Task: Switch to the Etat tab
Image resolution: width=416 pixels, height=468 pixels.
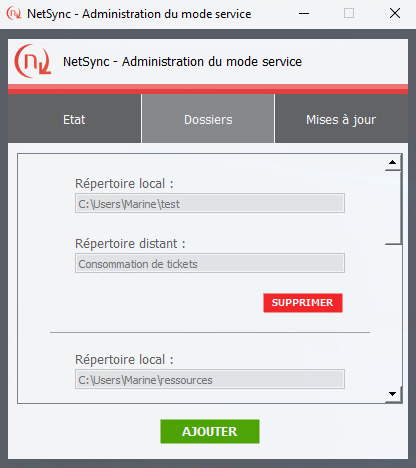Action: [74, 119]
